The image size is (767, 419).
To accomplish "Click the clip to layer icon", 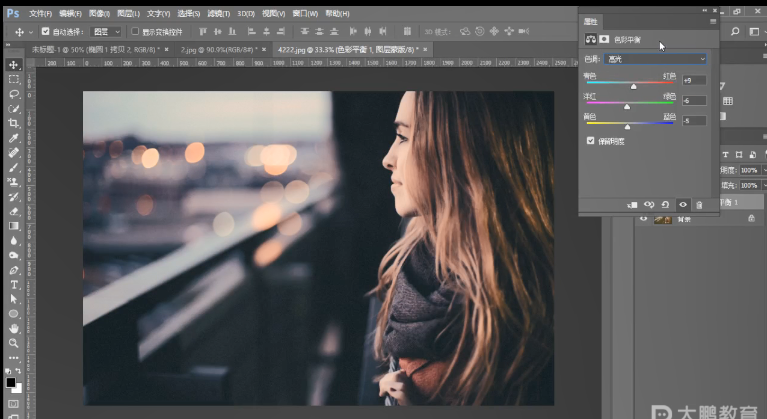I will (632, 205).
